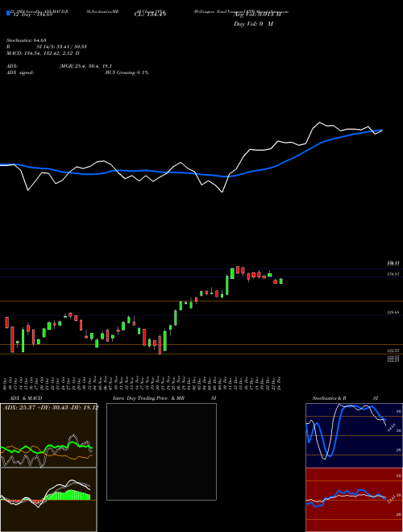Click the 128.68 price axis label
Viewport: 403px width, 532px height.
pyautogui.click(x=394, y=313)
